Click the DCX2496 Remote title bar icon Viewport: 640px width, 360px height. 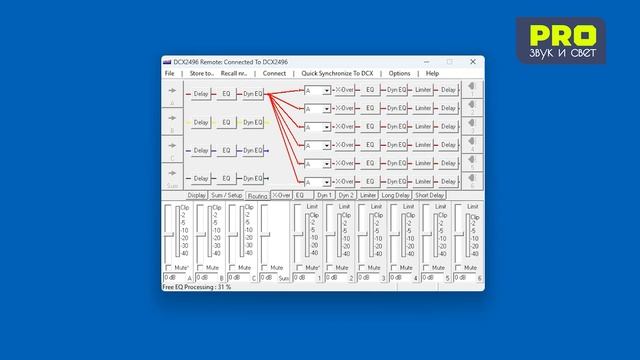tap(167, 62)
